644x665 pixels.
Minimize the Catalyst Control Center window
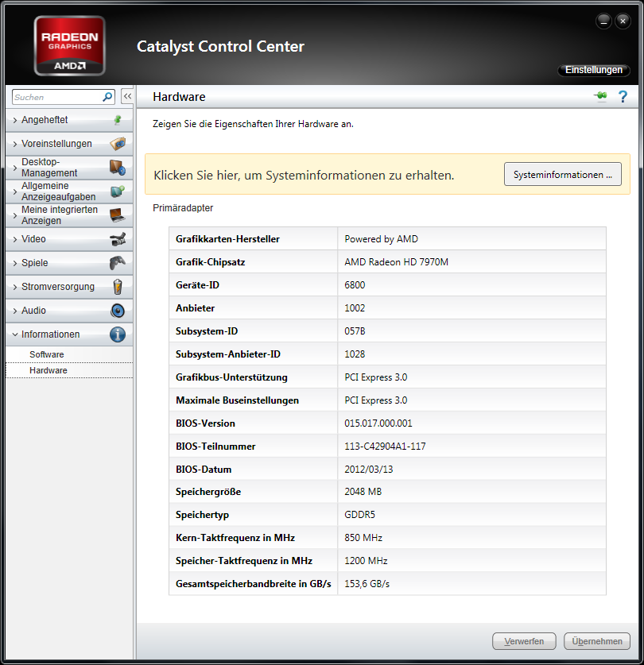point(603,21)
